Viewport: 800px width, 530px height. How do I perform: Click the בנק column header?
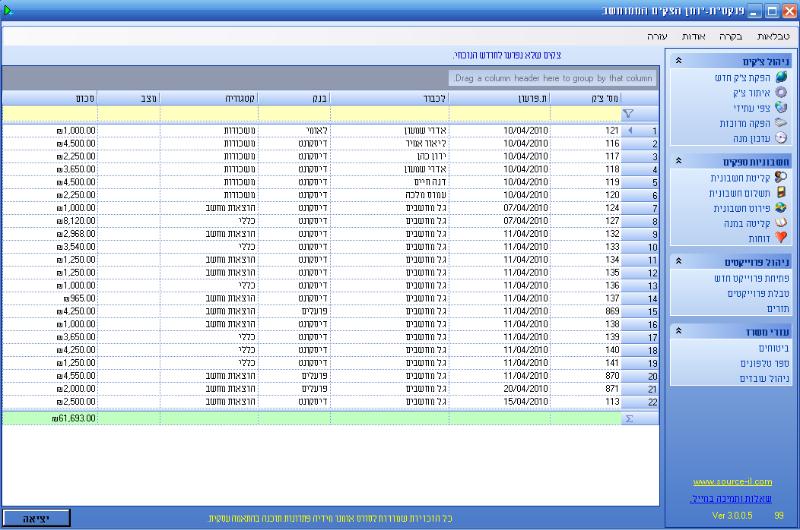click(294, 98)
